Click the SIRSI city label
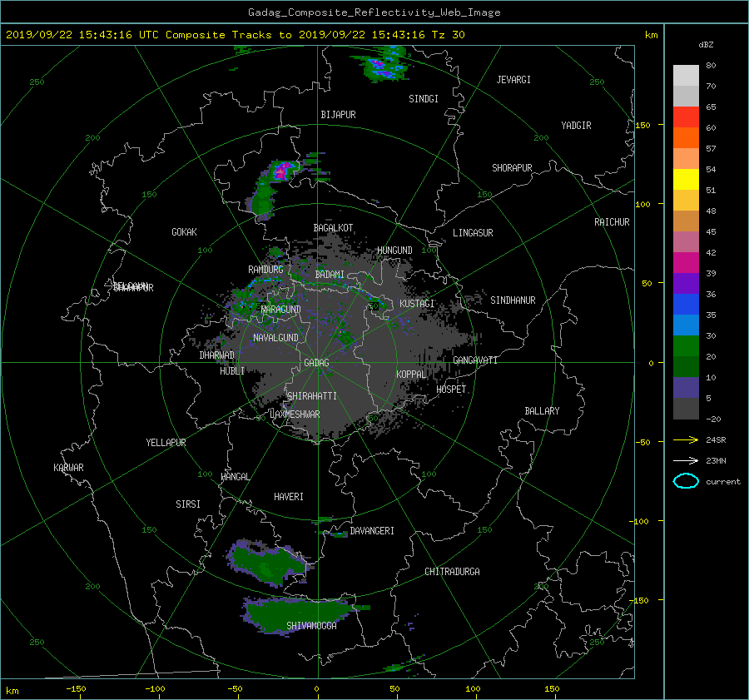This screenshot has width=749, height=700. click(188, 504)
